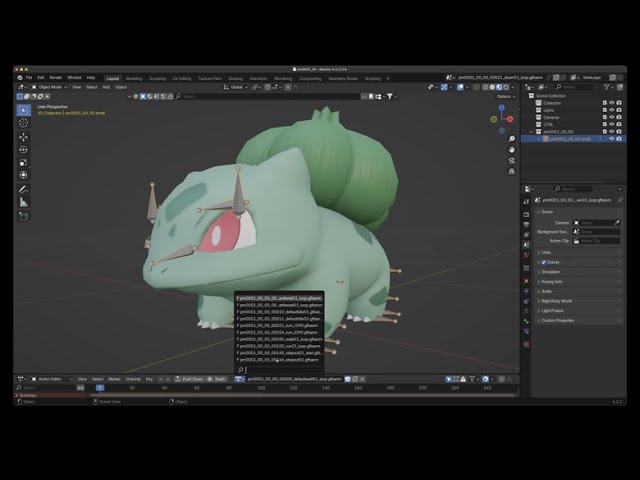
Task: Open the Render menu
Action: [56, 78]
